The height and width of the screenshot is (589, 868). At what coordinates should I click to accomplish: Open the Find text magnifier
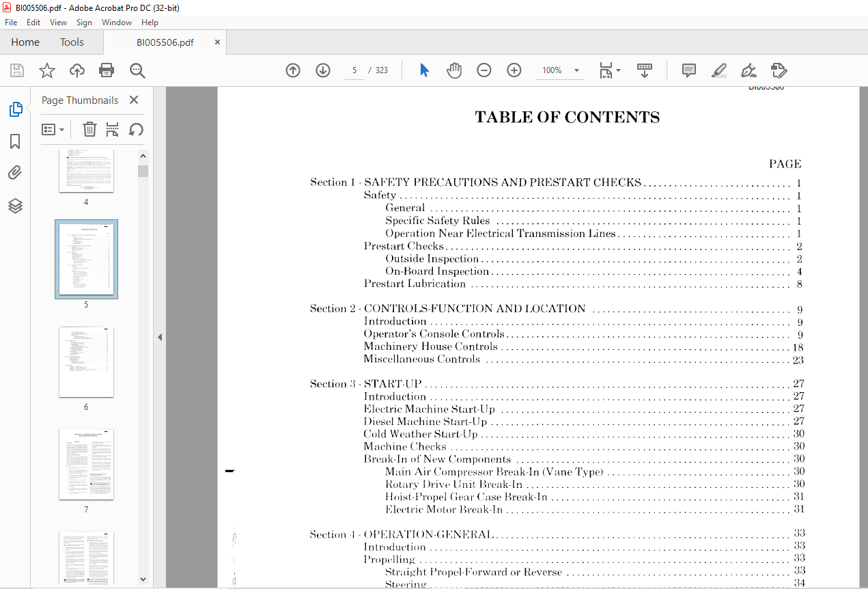pyautogui.click(x=137, y=70)
